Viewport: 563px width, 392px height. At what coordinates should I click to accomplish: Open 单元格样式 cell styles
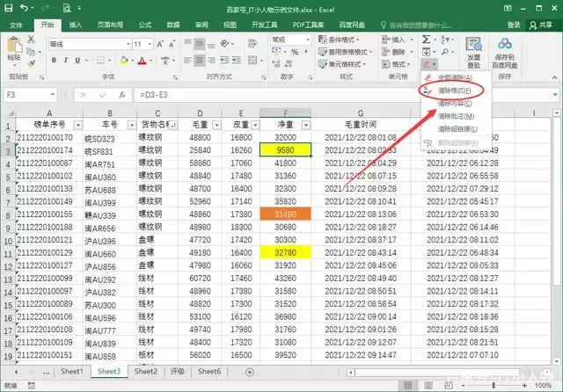[x=342, y=64]
